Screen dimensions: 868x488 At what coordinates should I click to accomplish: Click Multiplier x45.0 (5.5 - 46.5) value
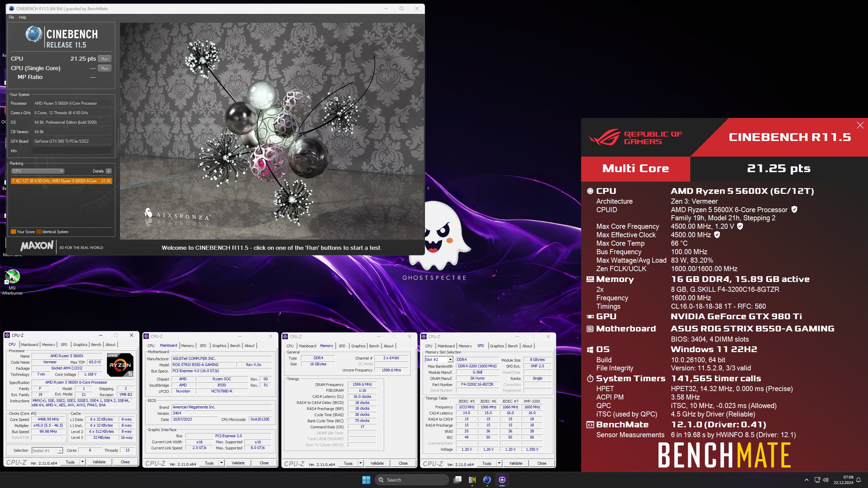[x=48, y=425]
